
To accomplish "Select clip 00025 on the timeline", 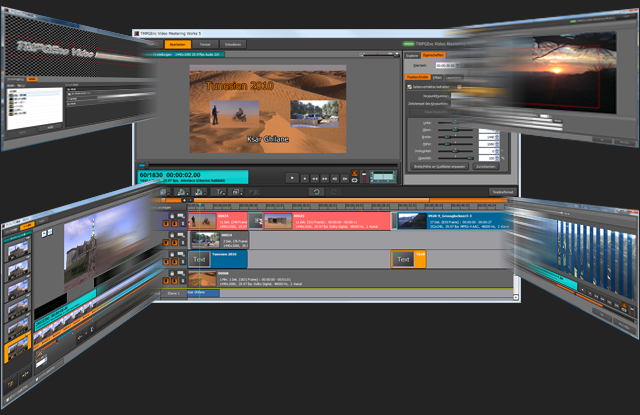I will 327,221.
